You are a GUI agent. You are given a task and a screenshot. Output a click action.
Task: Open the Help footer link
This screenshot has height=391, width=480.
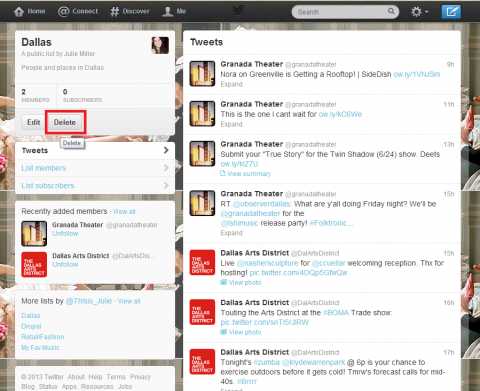[x=95, y=377]
